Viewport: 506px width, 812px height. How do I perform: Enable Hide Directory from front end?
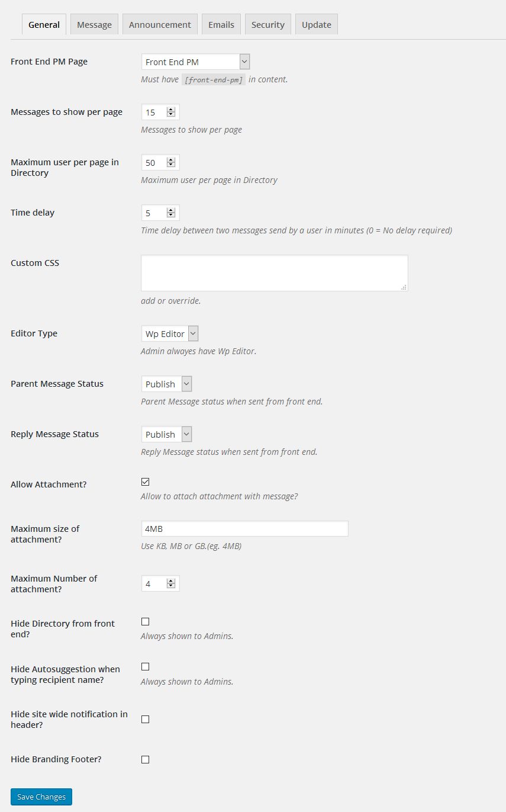(145, 621)
